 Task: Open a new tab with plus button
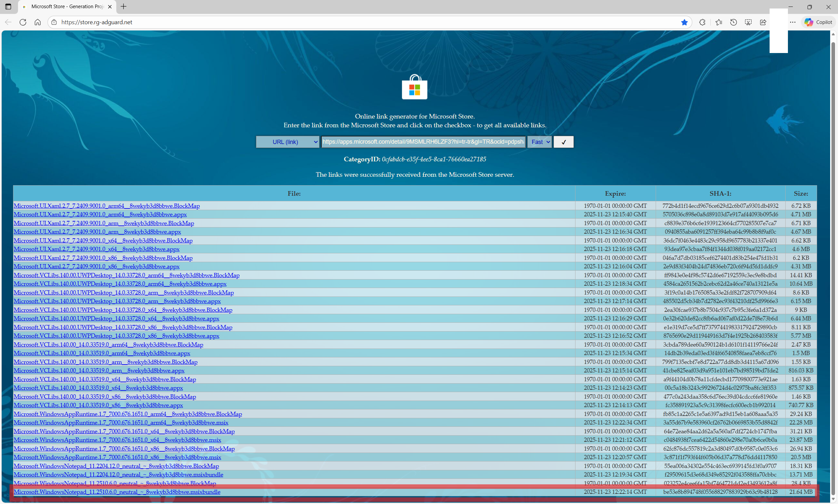(x=124, y=7)
